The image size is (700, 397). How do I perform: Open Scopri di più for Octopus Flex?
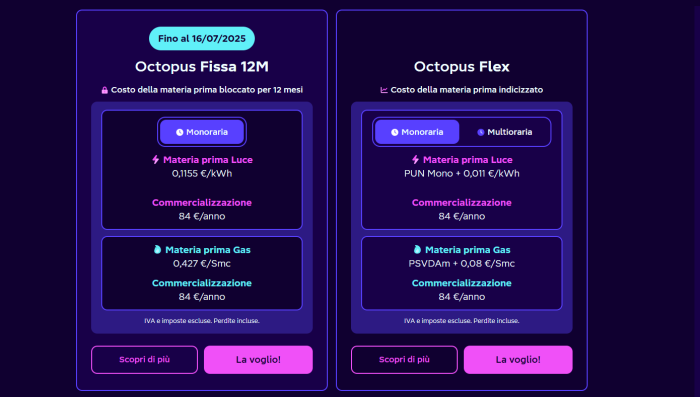pos(404,359)
